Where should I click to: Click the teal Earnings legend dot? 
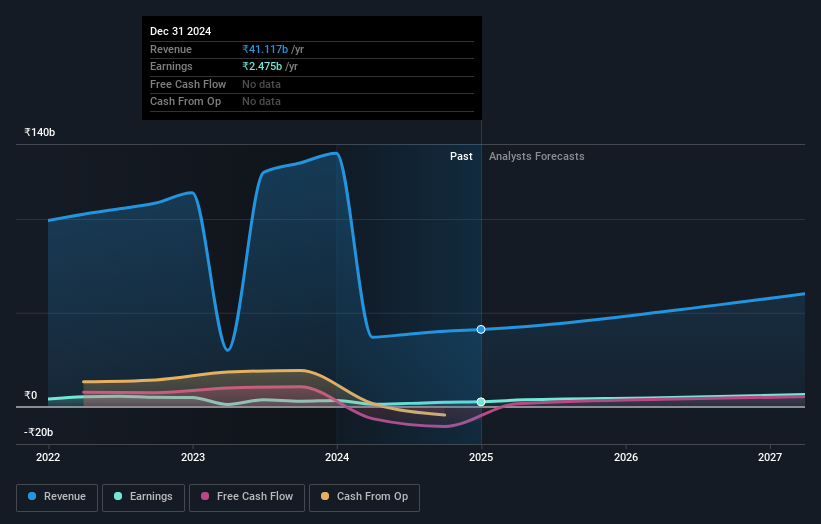[x=118, y=496]
